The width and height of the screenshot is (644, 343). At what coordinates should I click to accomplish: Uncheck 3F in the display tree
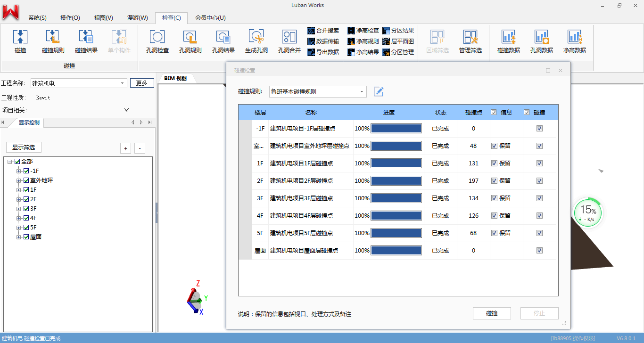coord(26,209)
